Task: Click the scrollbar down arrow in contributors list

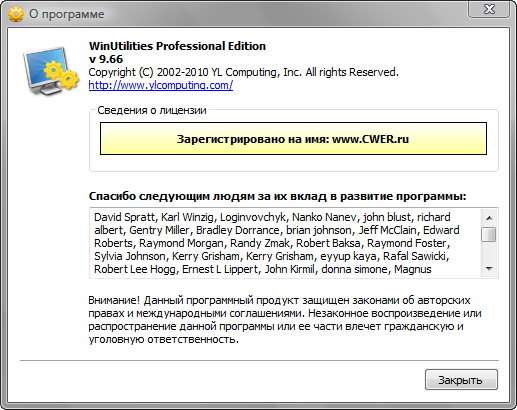Action: [x=489, y=269]
